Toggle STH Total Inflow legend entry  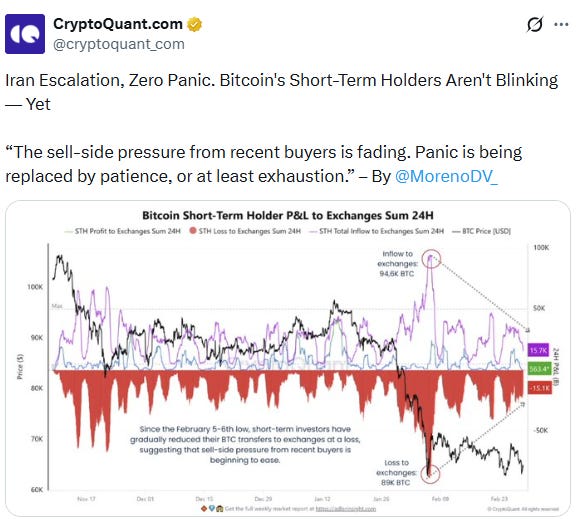click(376, 231)
